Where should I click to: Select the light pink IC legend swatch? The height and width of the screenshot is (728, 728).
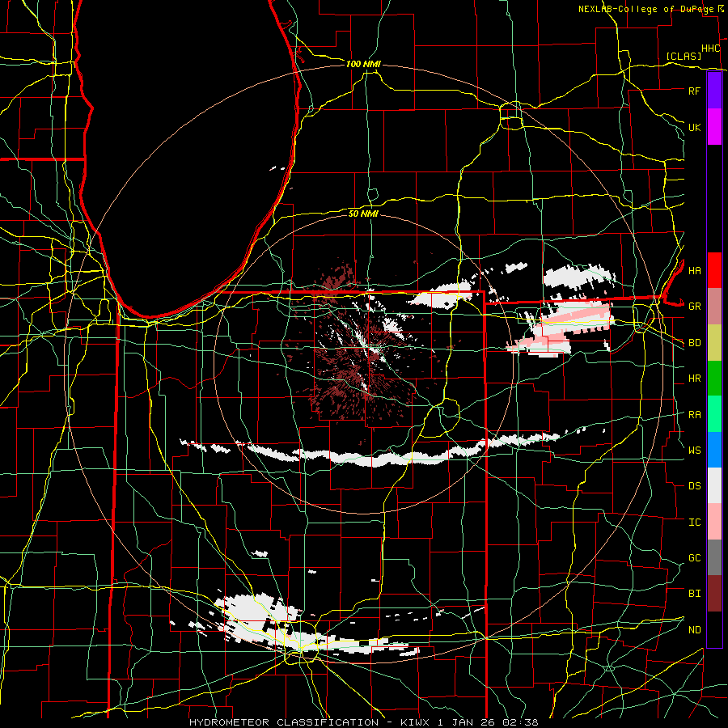(x=714, y=522)
